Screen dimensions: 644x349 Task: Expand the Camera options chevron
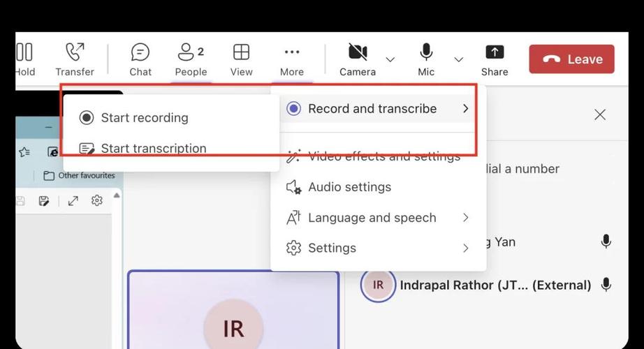390,60
